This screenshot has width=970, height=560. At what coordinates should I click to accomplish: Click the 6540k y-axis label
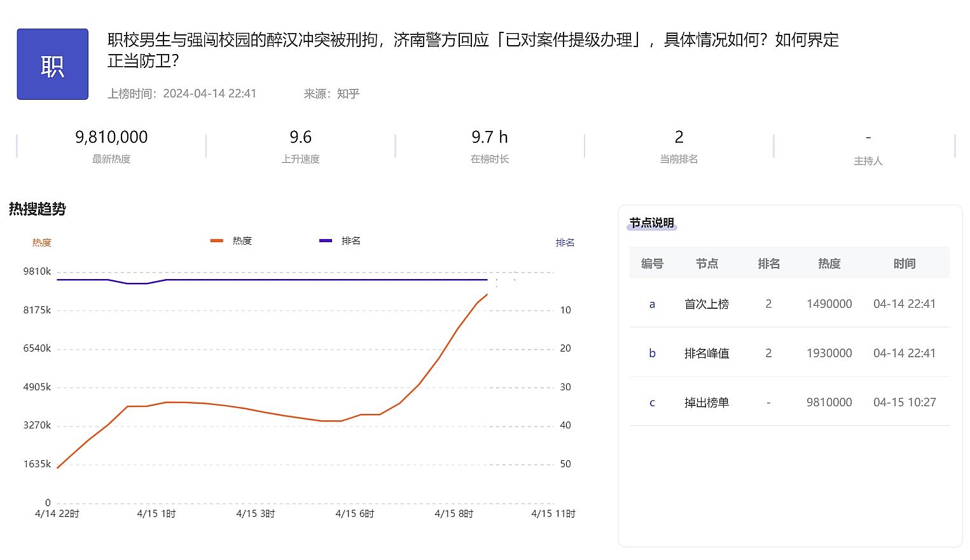37,348
